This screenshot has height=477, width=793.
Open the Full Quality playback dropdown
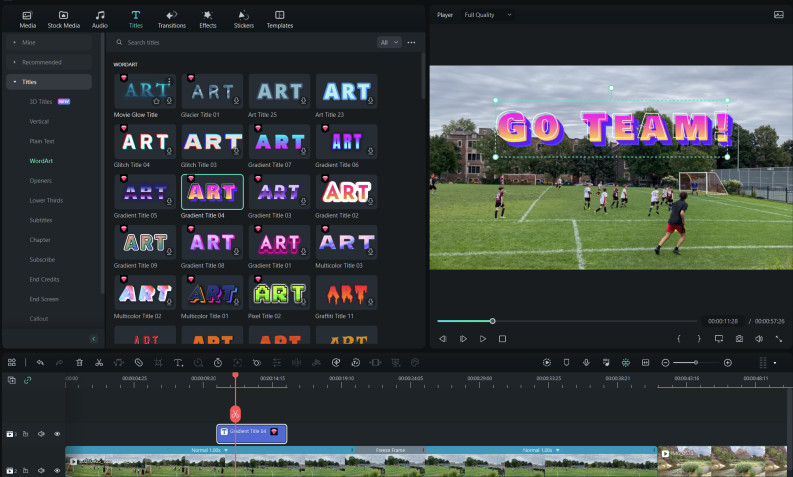[x=488, y=15]
